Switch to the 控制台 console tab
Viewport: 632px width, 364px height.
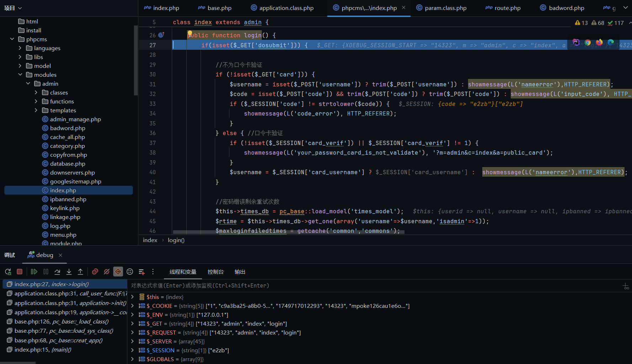click(x=216, y=272)
